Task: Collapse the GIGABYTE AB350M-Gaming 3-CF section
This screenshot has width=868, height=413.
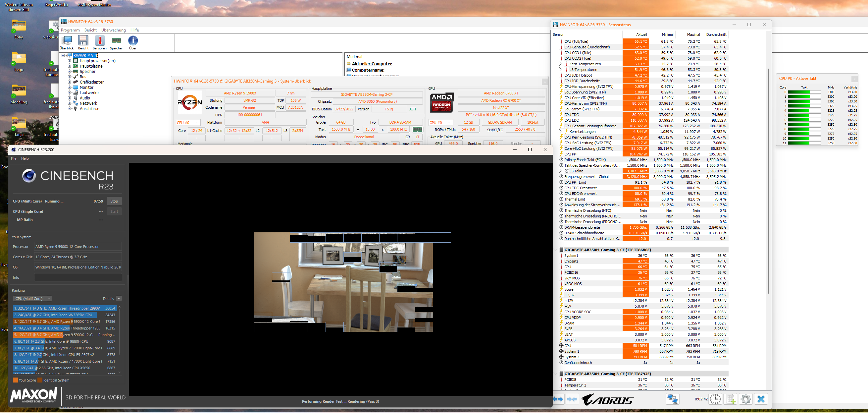Action: [x=555, y=250]
